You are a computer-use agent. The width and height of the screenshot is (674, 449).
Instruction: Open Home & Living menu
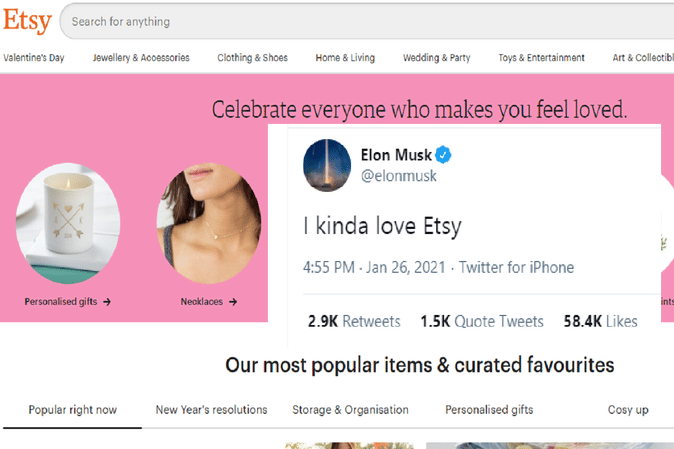(345, 58)
